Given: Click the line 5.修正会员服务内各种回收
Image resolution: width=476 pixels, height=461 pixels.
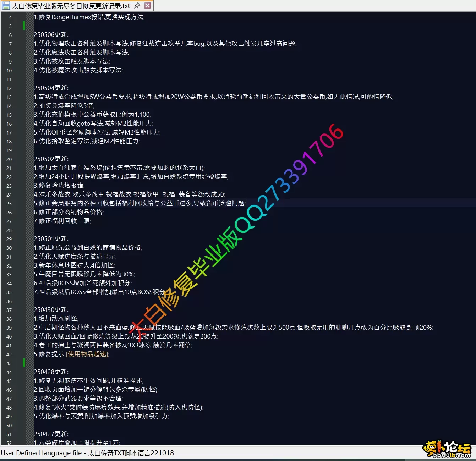Looking at the screenshot, I should coord(139,203).
